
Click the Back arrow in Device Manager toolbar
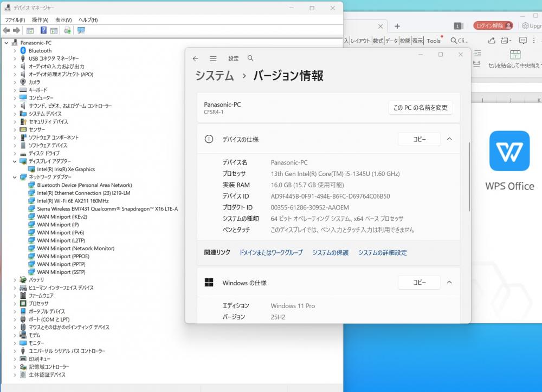[6, 30]
